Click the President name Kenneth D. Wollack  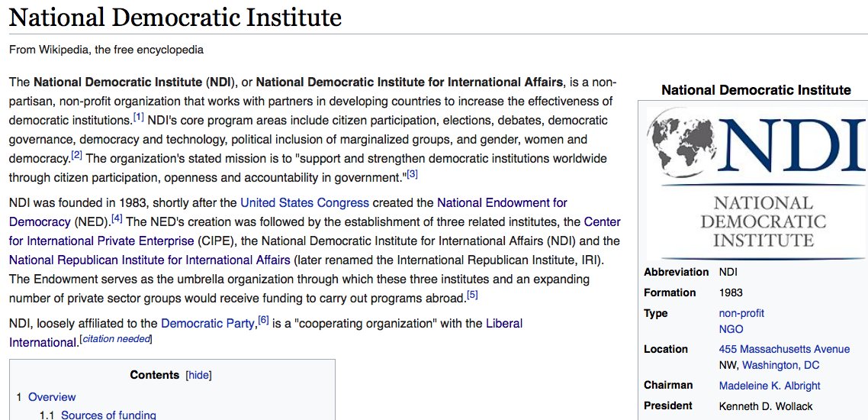[x=766, y=406]
